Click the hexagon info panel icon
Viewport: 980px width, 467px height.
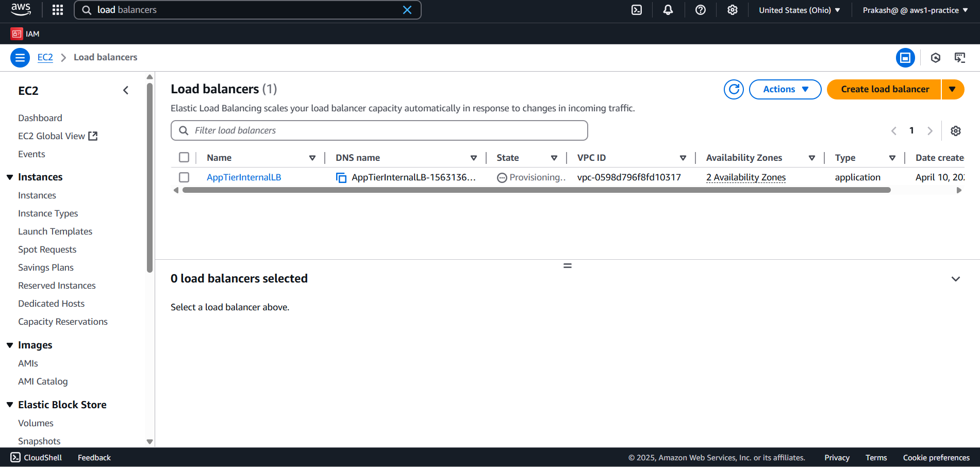(x=936, y=58)
